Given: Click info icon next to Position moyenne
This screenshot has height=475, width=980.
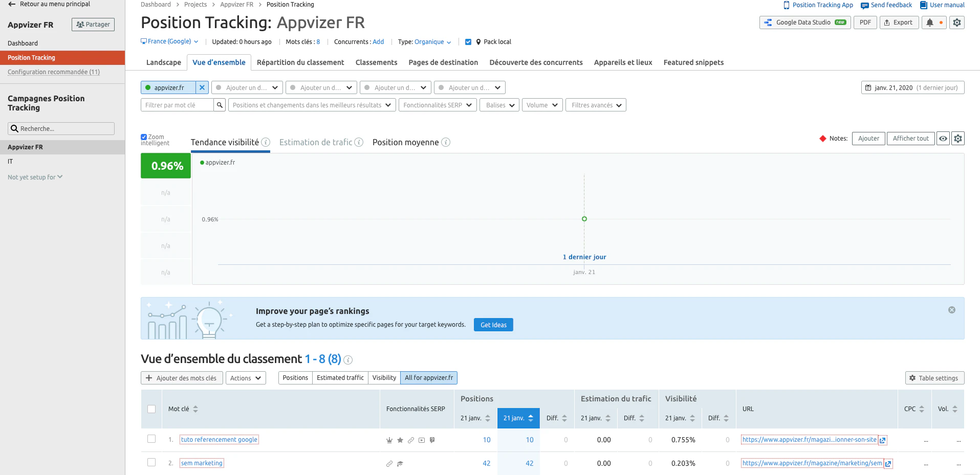Looking at the screenshot, I should (x=446, y=142).
